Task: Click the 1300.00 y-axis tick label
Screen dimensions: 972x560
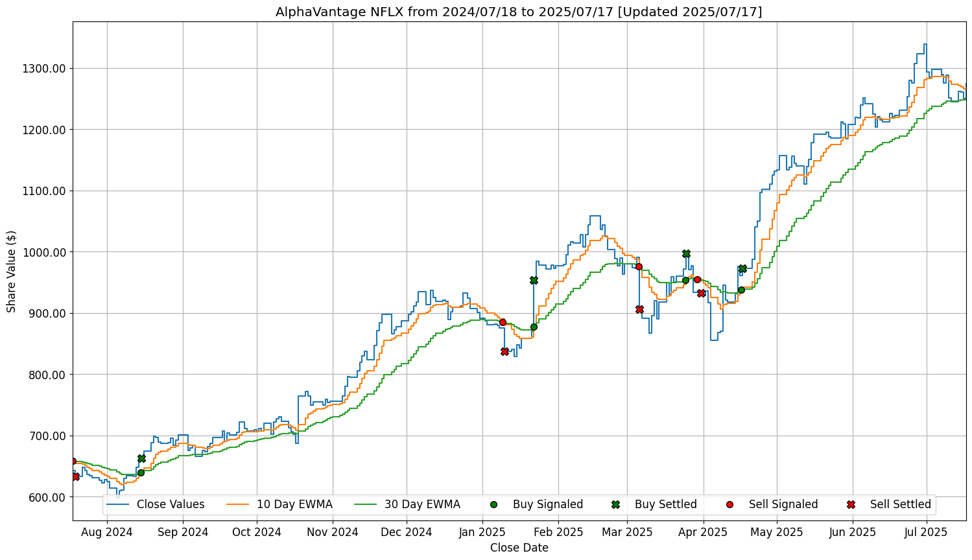Action: 43,69
